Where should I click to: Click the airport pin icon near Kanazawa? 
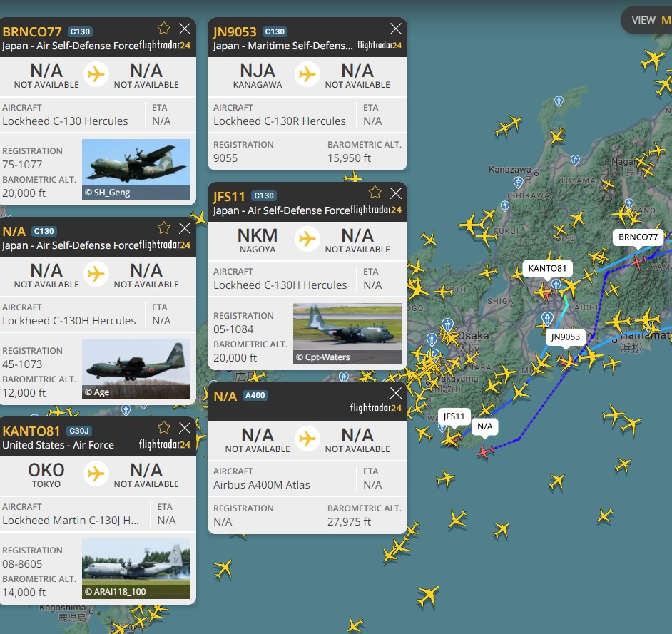[x=518, y=183]
